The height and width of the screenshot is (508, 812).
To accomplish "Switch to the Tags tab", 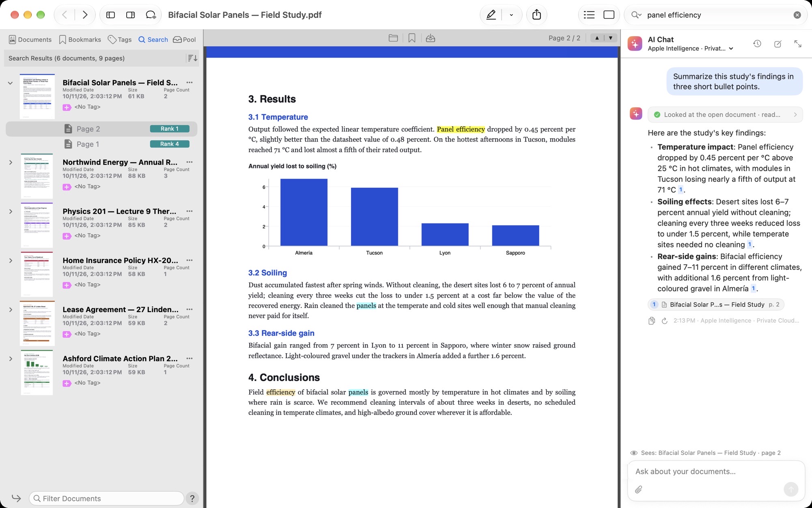I will (120, 39).
